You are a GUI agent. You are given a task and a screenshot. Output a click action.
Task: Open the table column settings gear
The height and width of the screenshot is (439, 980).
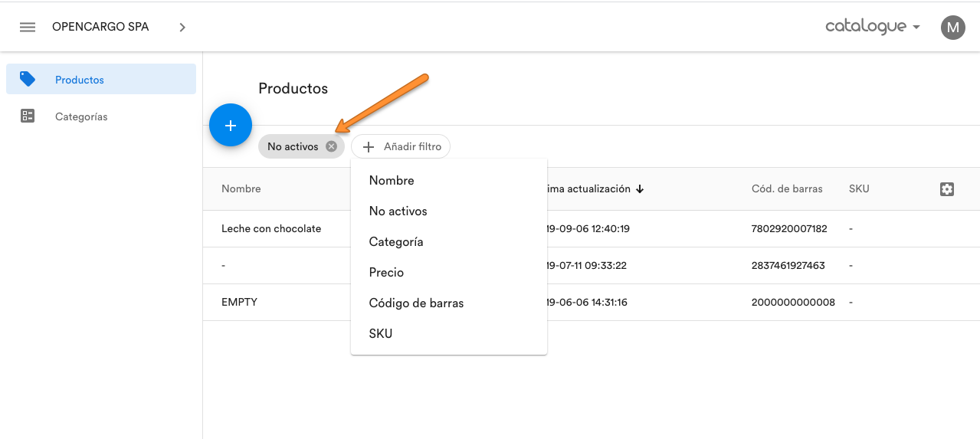point(946,189)
